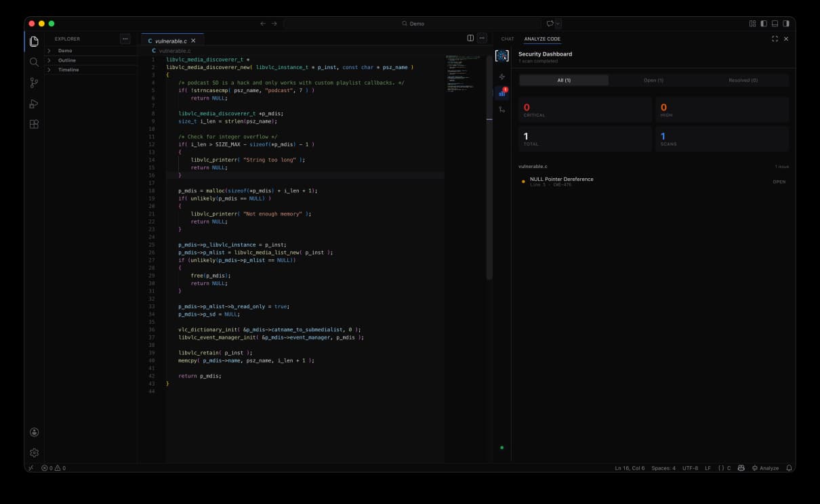Expand the Outline section
The height and width of the screenshot is (504, 820).
click(66, 60)
